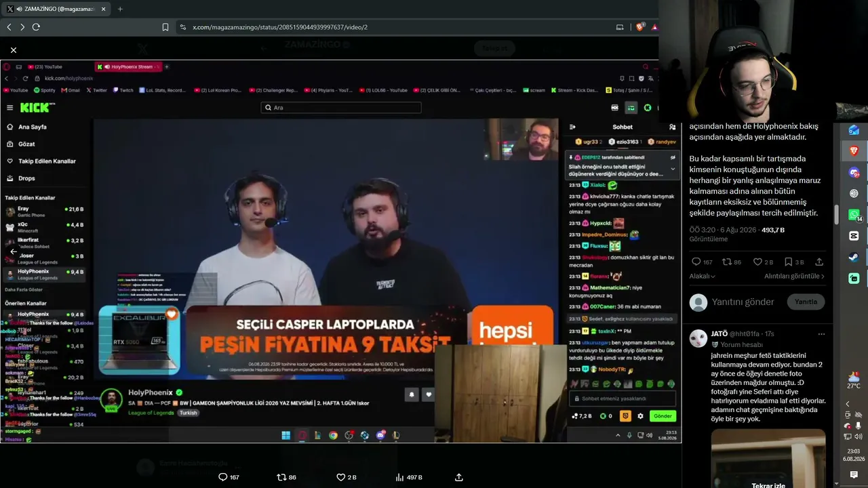The width and height of the screenshot is (868, 488).
Task: Open CapCut from the side dock
Action: coord(854,236)
